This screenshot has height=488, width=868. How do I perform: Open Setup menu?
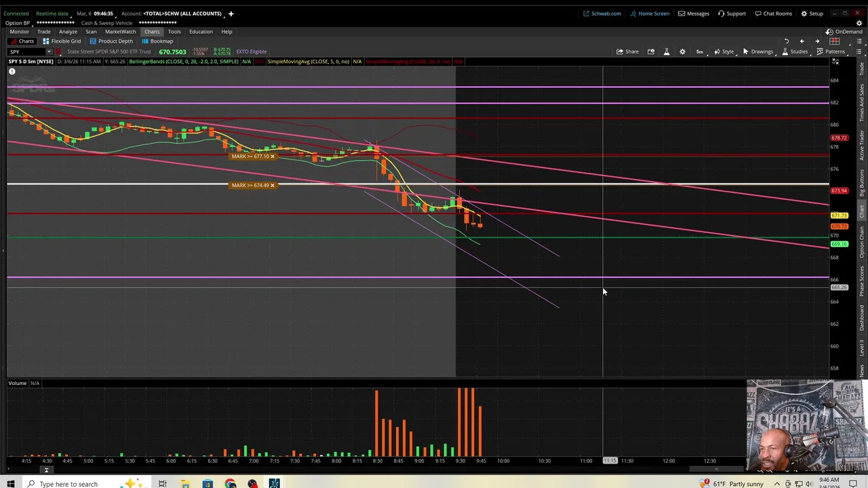812,14
